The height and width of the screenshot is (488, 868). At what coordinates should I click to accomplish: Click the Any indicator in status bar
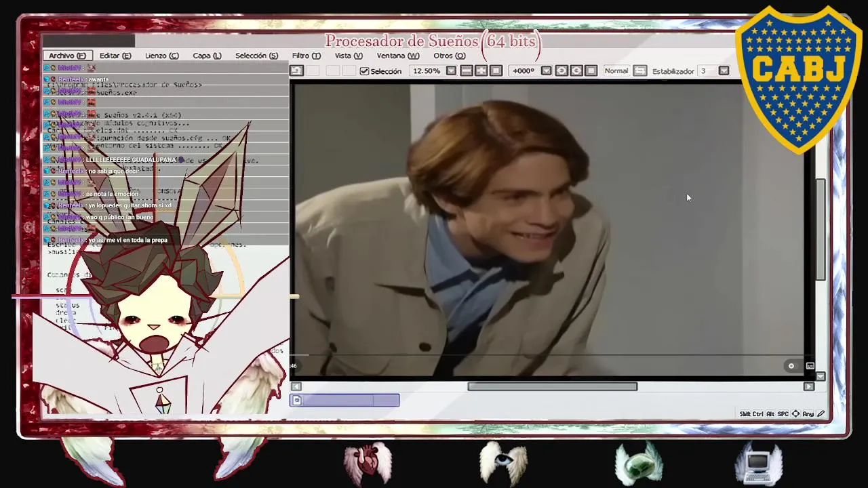pos(808,414)
